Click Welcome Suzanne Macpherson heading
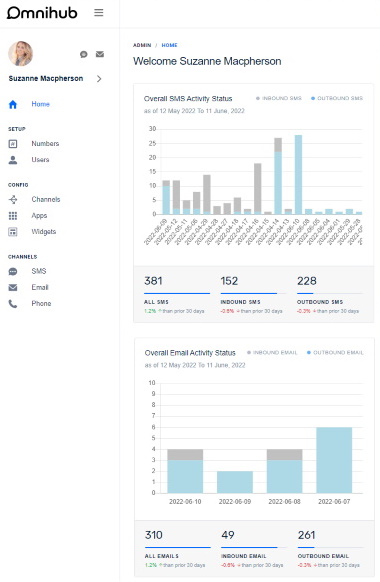Image resolution: width=380 pixels, height=582 pixels. pyautogui.click(x=207, y=61)
